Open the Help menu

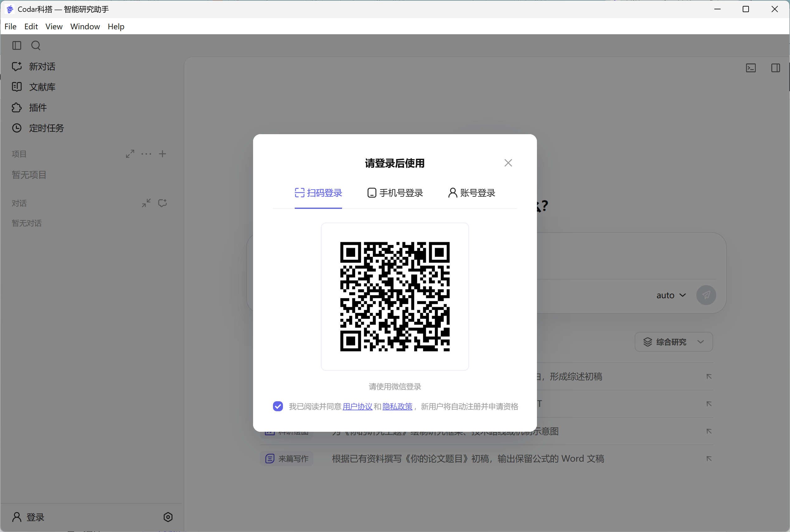coord(116,26)
